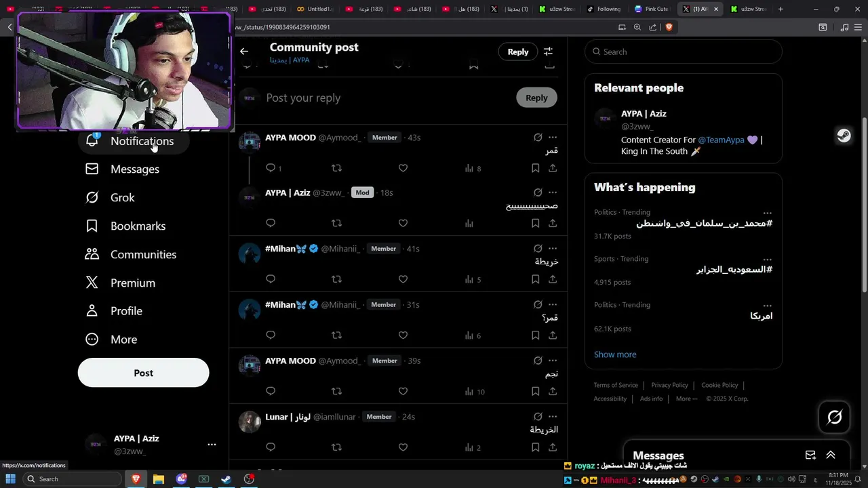Click the Reply button in the header
The image size is (868, 488).
tap(518, 52)
